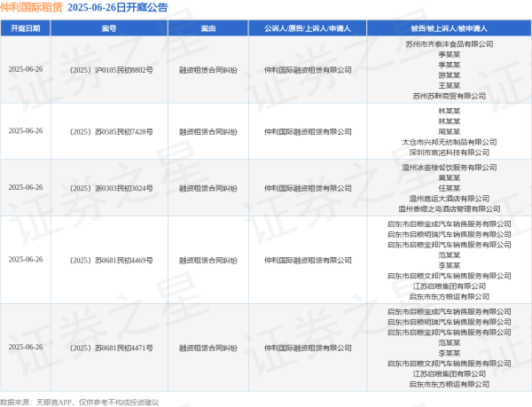Click defendant 黄某某
The height and width of the screenshot is (407, 532).
click(x=450, y=177)
